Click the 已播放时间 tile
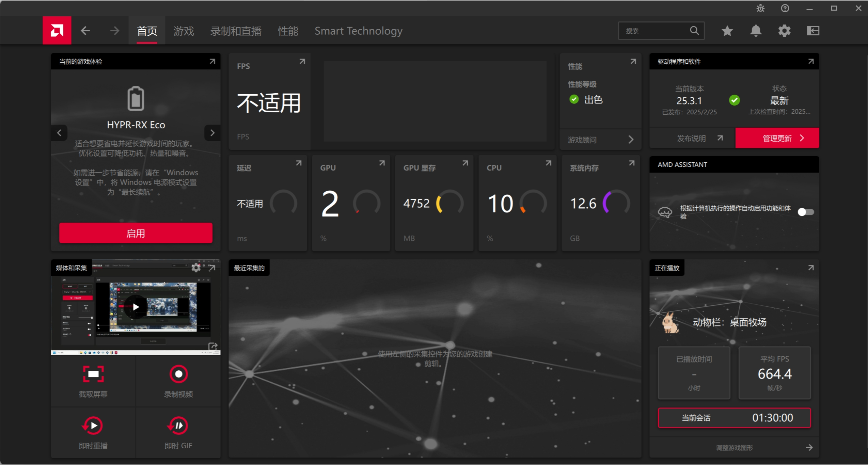The height and width of the screenshot is (465, 868). pos(694,373)
